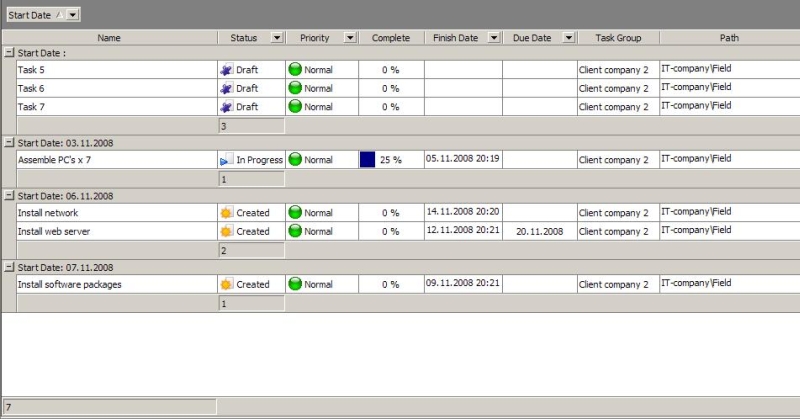Open the Status column filter dropdown
800x419 pixels.
pos(277,38)
